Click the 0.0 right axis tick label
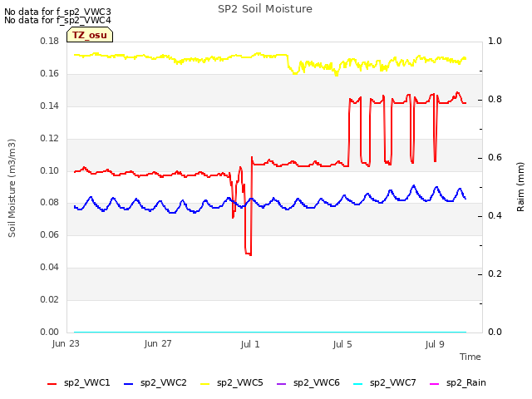Screen dimensions: 532x399 coord(495,332)
